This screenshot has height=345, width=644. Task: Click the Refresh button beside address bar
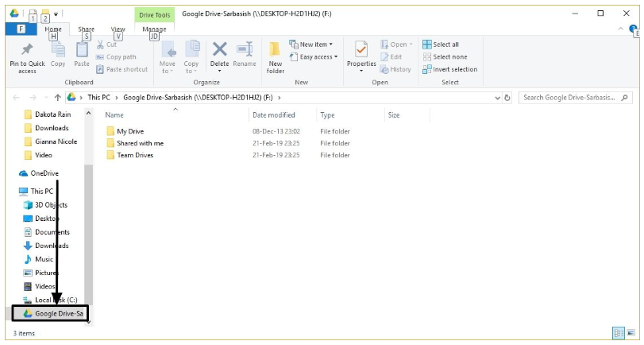coord(507,98)
